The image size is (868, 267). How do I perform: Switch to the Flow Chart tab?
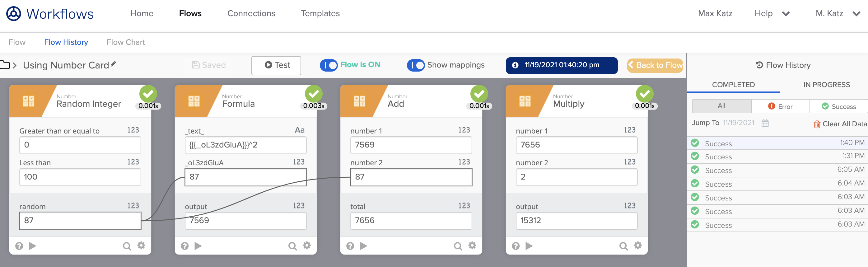126,42
